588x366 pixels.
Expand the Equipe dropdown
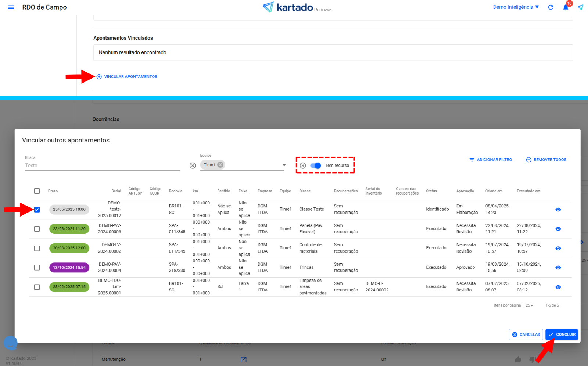(284, 165)
